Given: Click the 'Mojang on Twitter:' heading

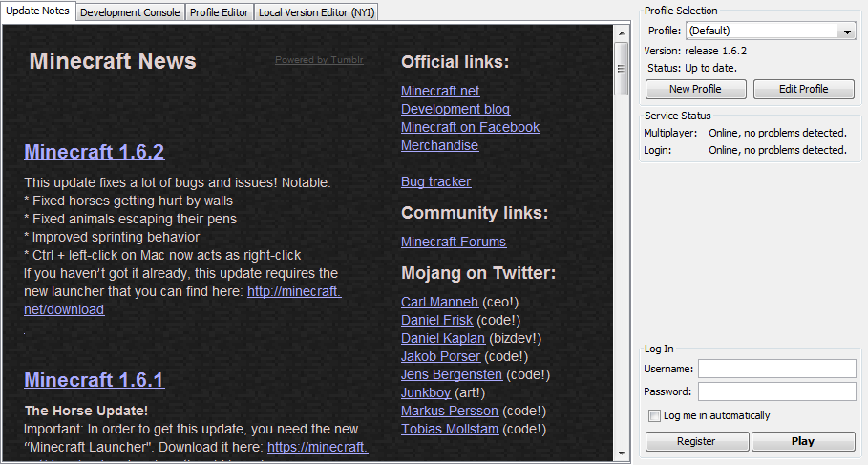Looking at the screenshot, I should (478, 273).
